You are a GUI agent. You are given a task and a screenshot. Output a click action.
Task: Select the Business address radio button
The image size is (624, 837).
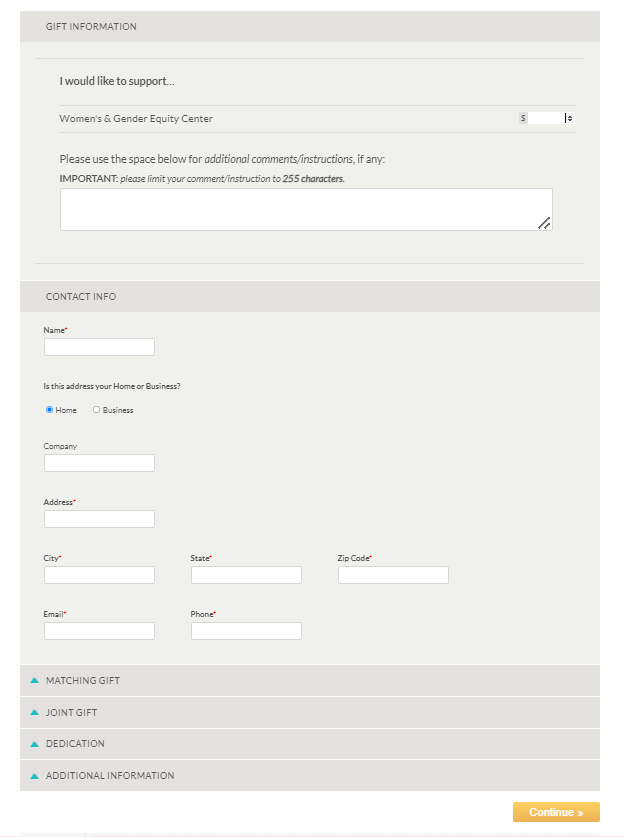point(96,409)
